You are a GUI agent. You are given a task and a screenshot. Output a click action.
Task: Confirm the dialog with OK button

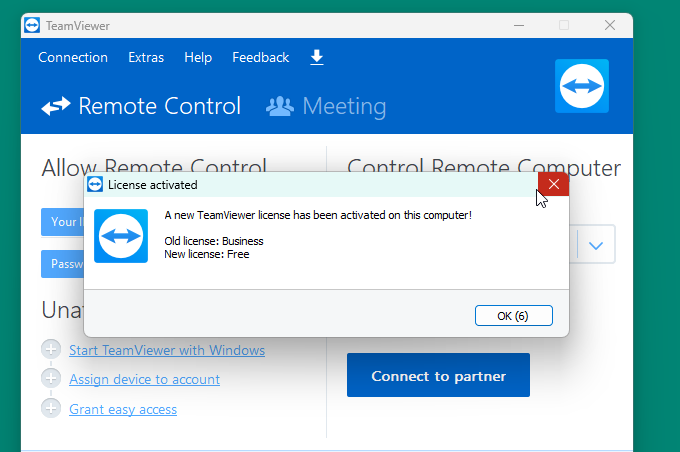tap(513, 315)
